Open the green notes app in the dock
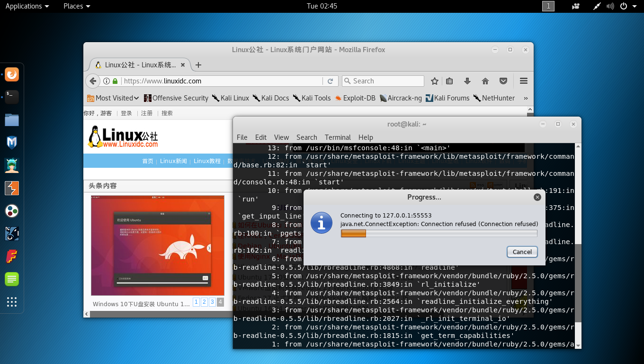Viewport: 644px width, 364px height. tap(12, 279)
